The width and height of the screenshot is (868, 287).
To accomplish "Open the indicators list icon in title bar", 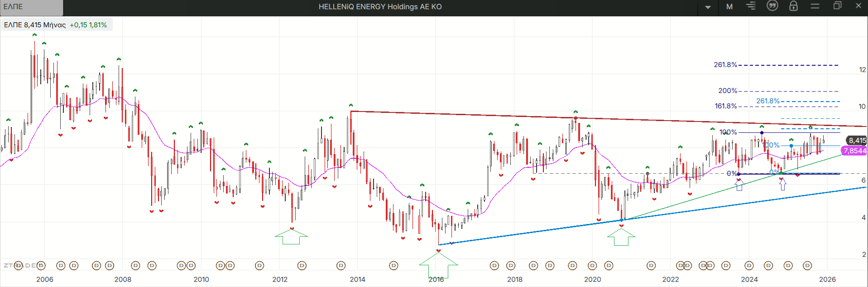I will (x=751, y=6).
